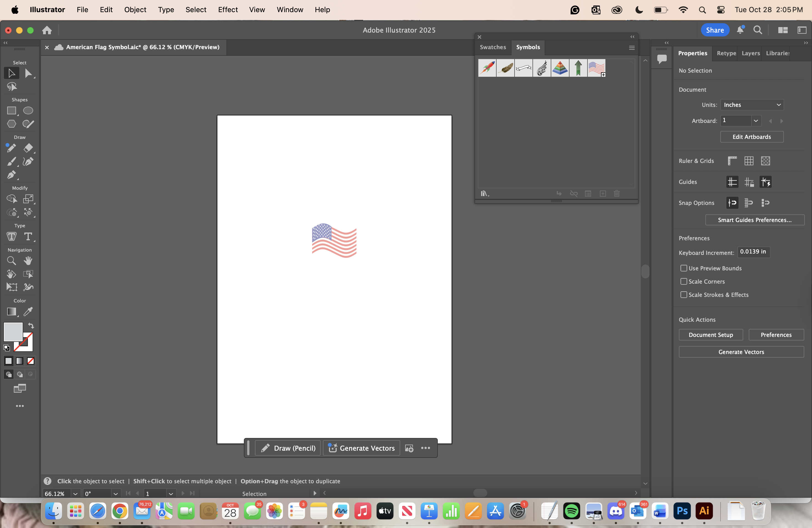Switch to the Swatches tab
812x528 pixels.
(493, 47)
